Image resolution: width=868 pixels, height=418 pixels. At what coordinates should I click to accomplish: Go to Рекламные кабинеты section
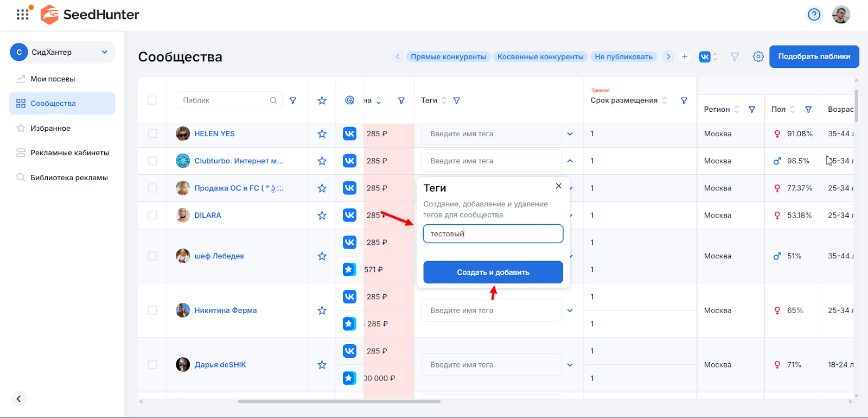tap(69, 153)
